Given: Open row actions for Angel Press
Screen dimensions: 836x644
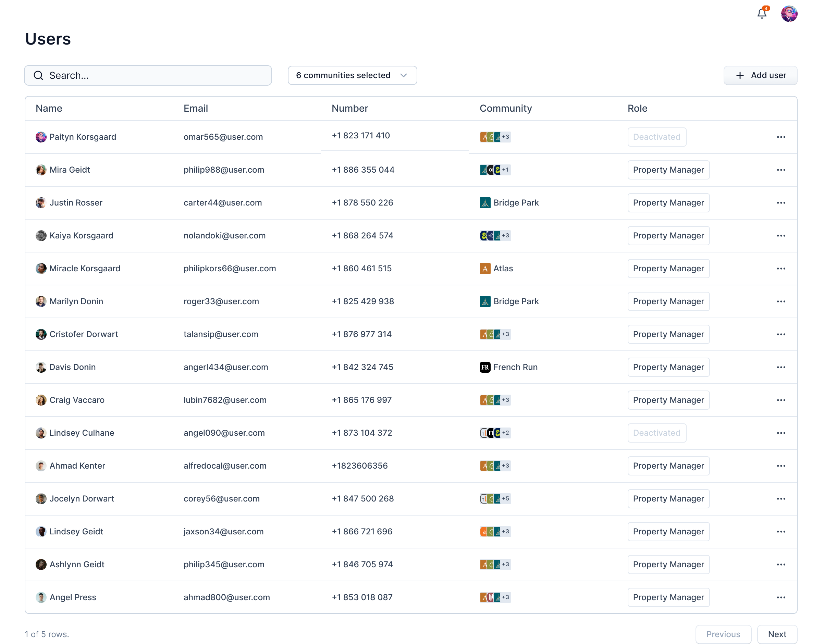Looking at the screenshot, I should coord(781,597).
